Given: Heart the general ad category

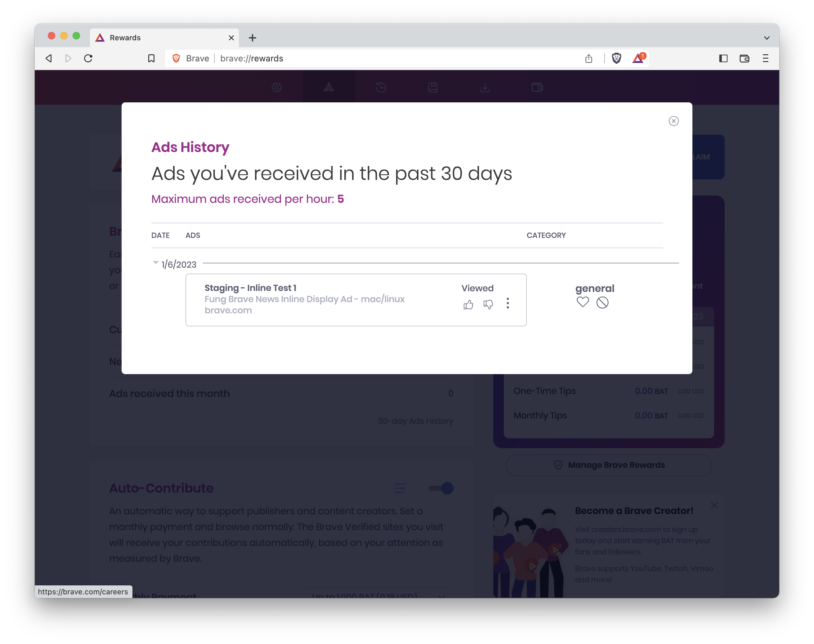Looking at the screenshot, I should click(583, 302).
